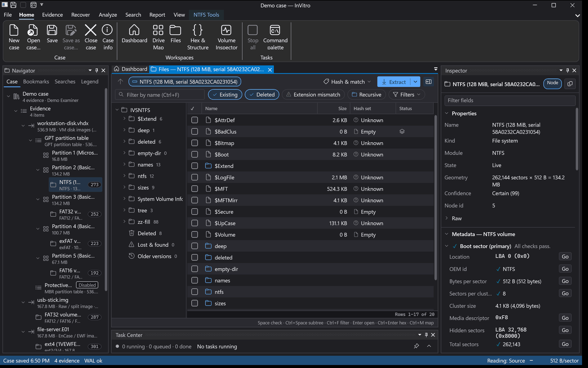Check the $LogFile row checkbox
Screen dimensions: 588x368
tap(195, 177)
